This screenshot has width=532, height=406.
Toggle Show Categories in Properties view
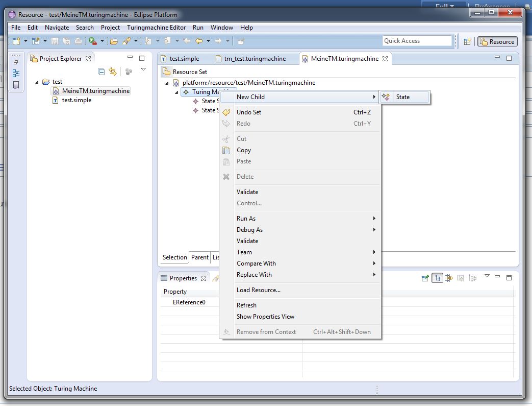pos(437,278)
